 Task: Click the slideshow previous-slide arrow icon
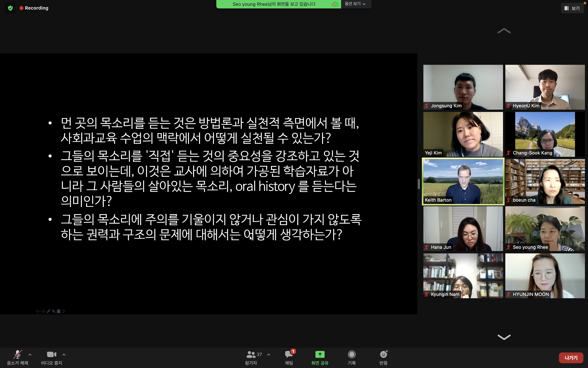[x=38, y=311]
